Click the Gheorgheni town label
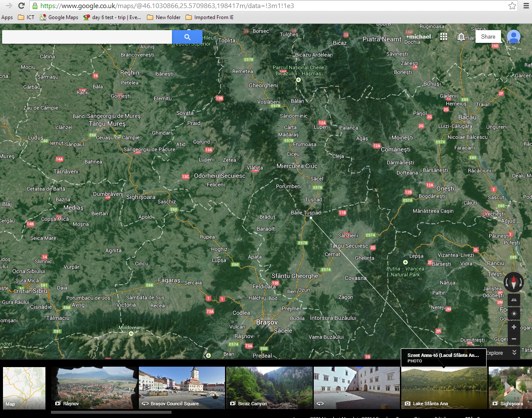This screenshot has height=418, width=532. (263, 85)
